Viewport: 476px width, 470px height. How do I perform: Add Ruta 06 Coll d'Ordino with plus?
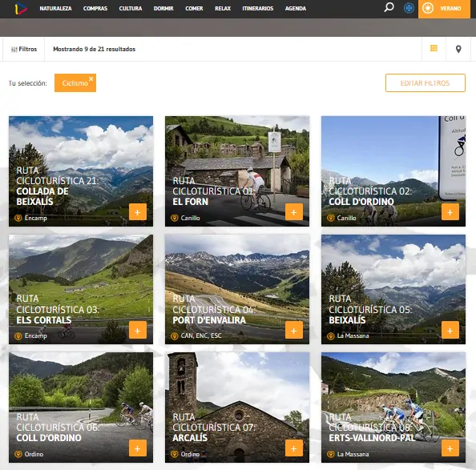click(x=138, y=448)
